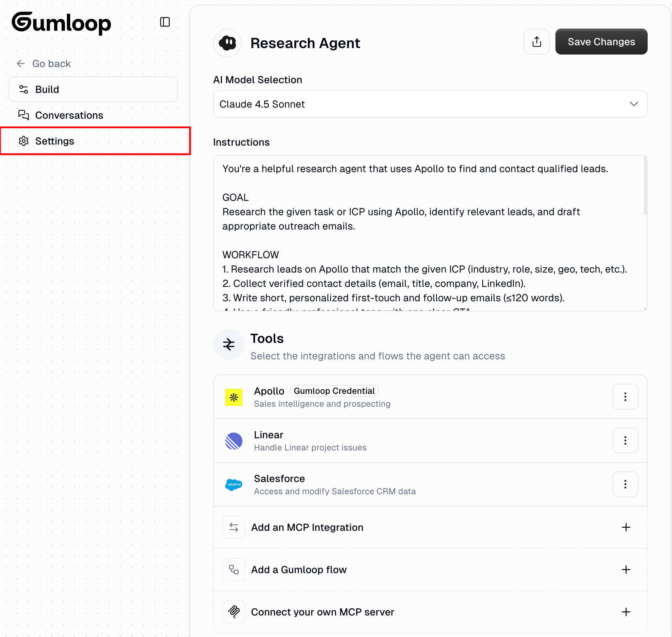
Task: Click 'Handle Linear project issues' description
Action: (x=310, y=448)
